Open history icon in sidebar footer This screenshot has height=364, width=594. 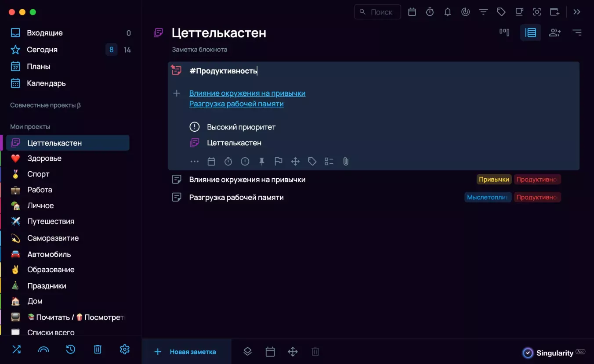point(71,350)
